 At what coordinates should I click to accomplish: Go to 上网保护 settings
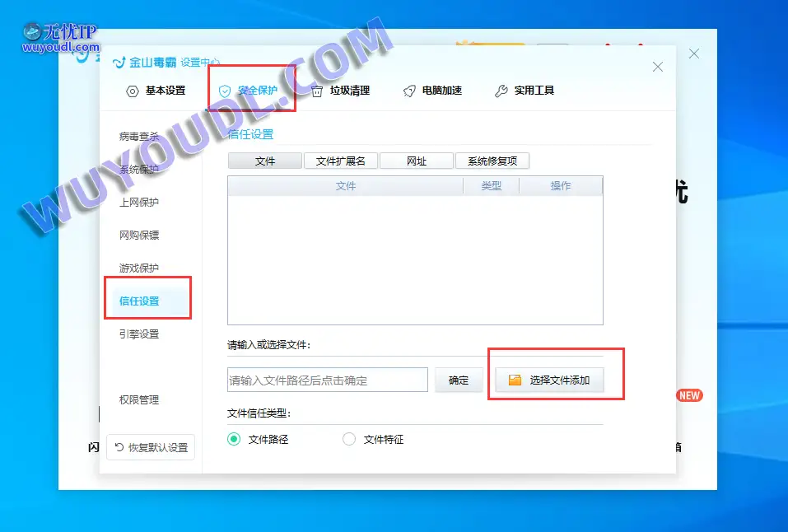coord(139,203)
